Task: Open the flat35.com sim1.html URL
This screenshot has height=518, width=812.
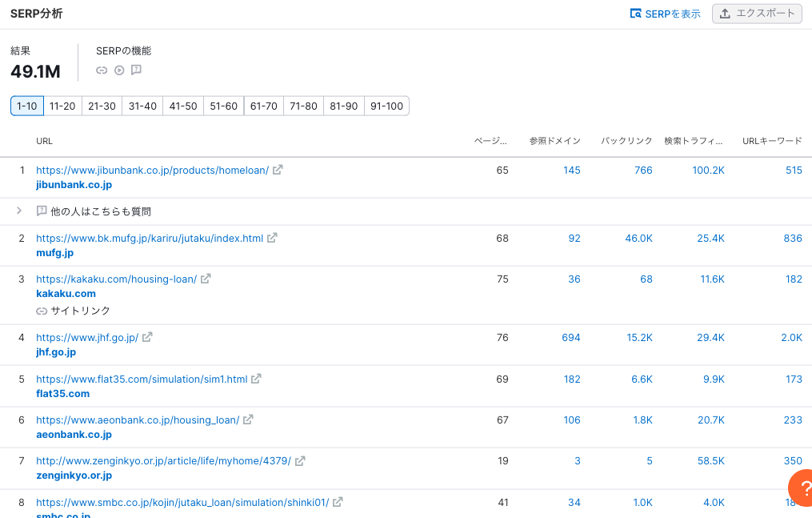Action: point(142,379)
